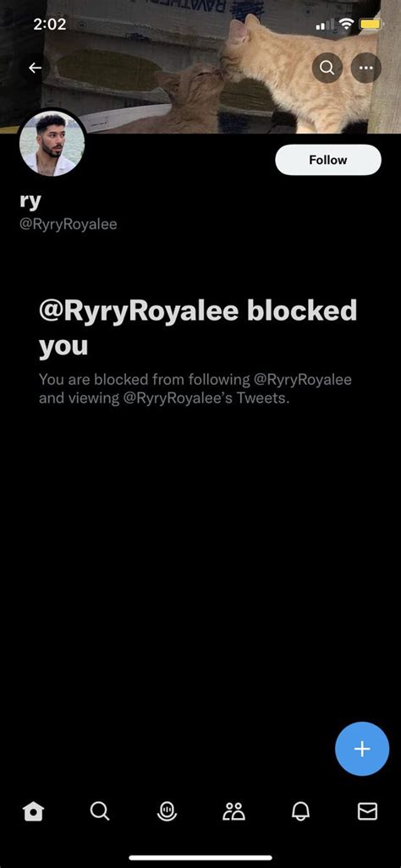
Task: Tap the blocked explanation text
Action: point(195,389)
